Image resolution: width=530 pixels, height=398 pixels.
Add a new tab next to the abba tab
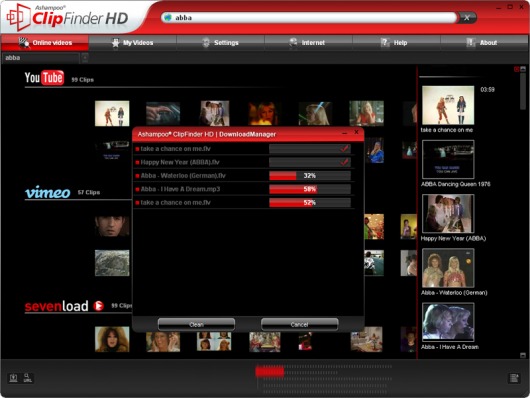click(85, 58)
